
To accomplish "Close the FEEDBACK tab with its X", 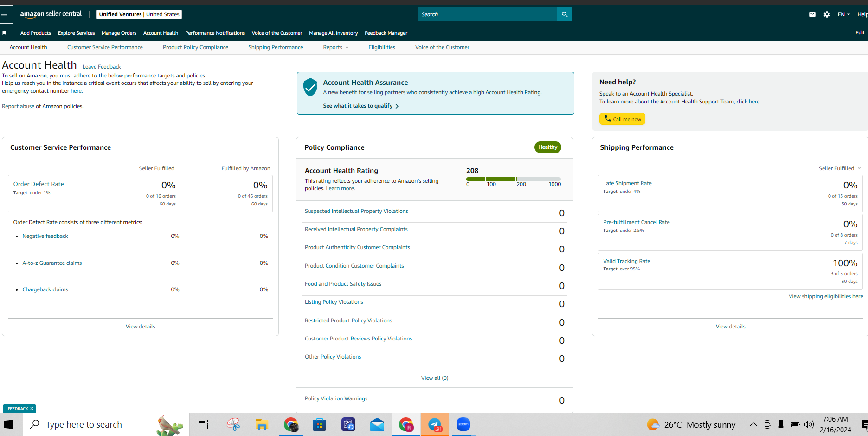I will (32, 409).
